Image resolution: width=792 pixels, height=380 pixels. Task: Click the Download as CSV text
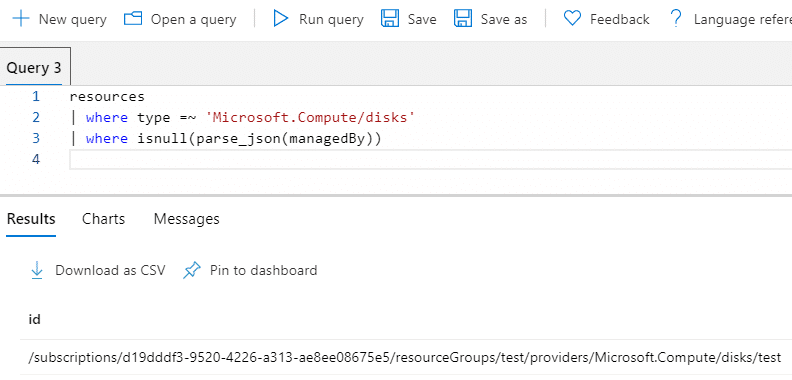[110, 270]
